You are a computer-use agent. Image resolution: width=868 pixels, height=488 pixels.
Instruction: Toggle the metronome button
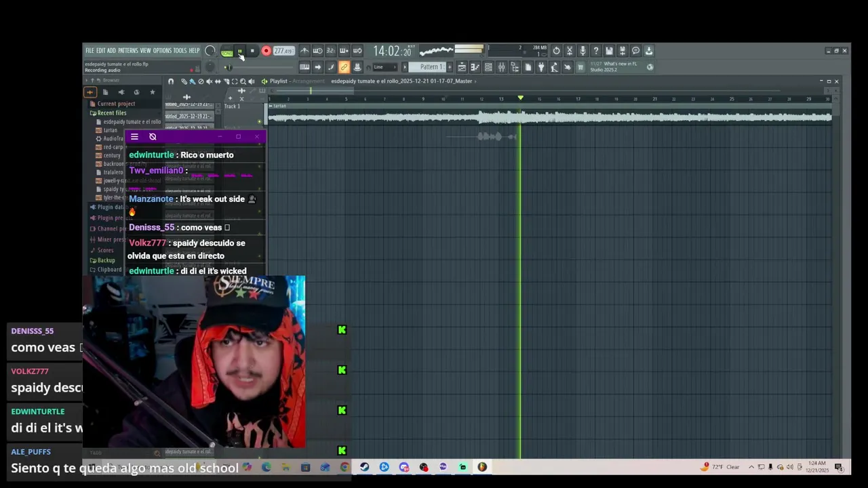[x=304, y=51]
